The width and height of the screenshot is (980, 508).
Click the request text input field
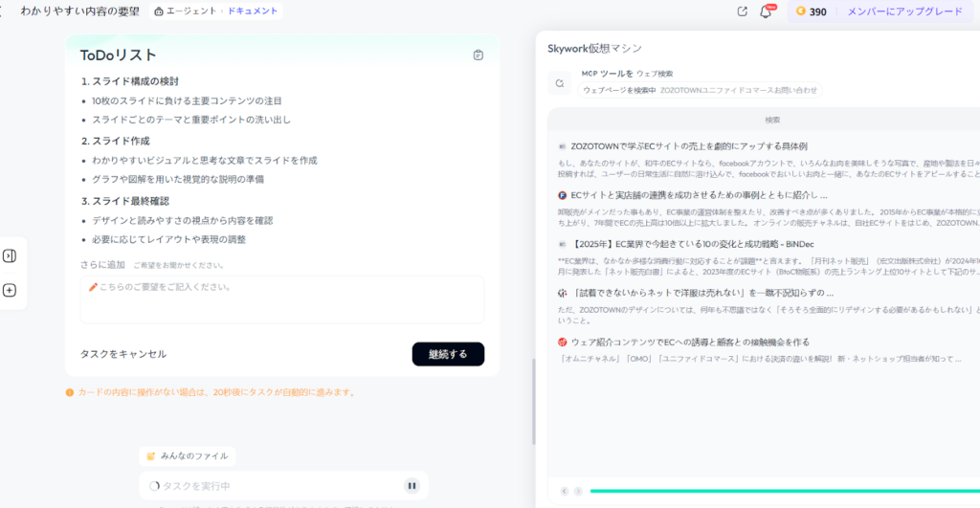pos(282,299)
